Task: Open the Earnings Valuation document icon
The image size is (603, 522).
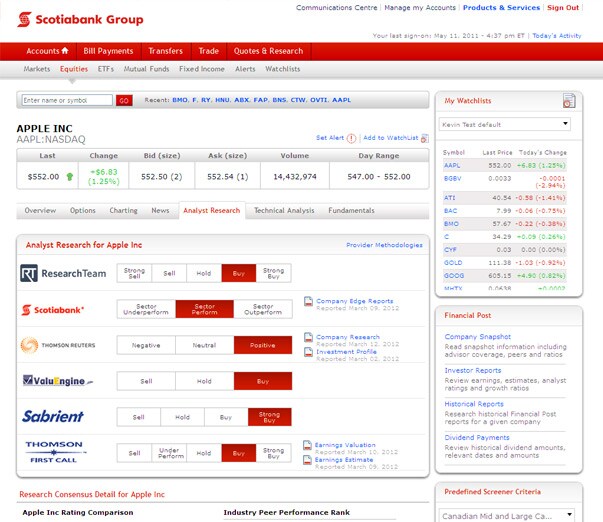Action: coord(309,446)
